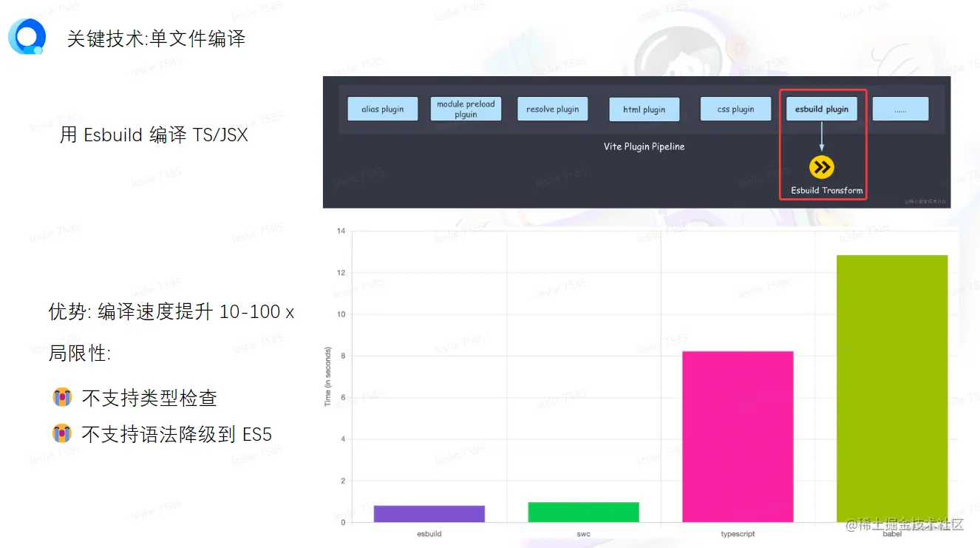Click the text 局限性:
This screenshot has width=980, height=548.
point(80,354)
